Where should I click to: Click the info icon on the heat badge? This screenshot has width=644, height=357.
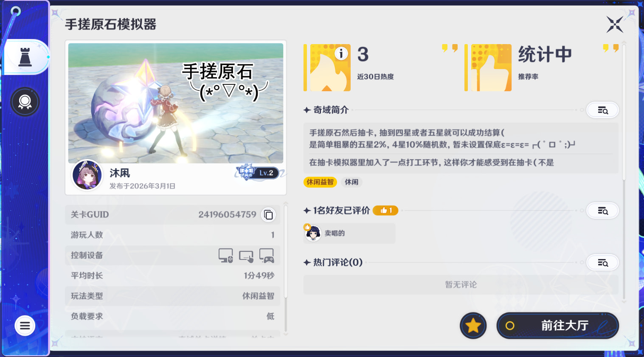(341, 53)
